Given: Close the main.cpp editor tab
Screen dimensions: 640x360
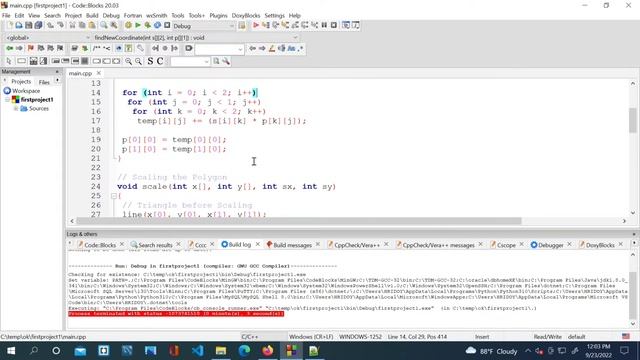Looking at the screenshot, I should (98, 73).
